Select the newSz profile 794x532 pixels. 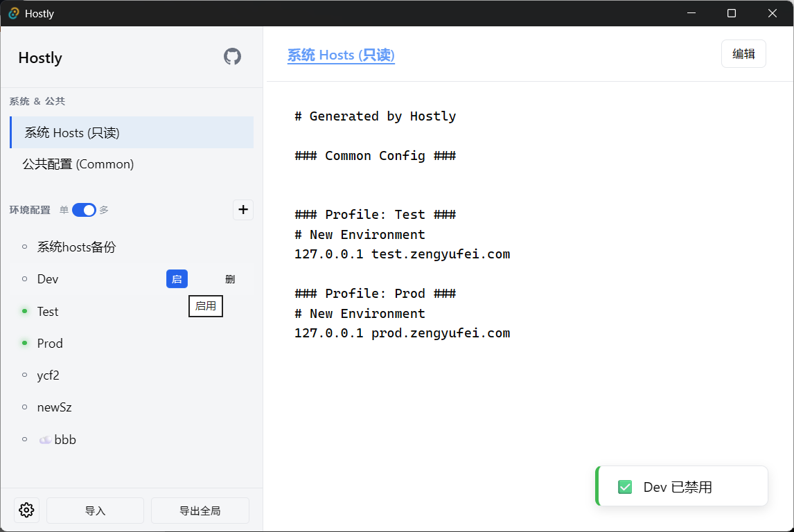132,407
